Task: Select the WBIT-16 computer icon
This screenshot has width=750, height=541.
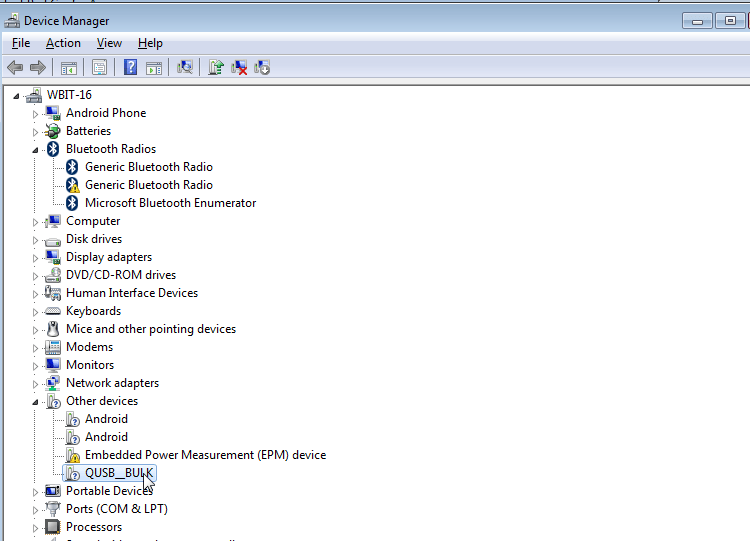Action: pos(34,95)
